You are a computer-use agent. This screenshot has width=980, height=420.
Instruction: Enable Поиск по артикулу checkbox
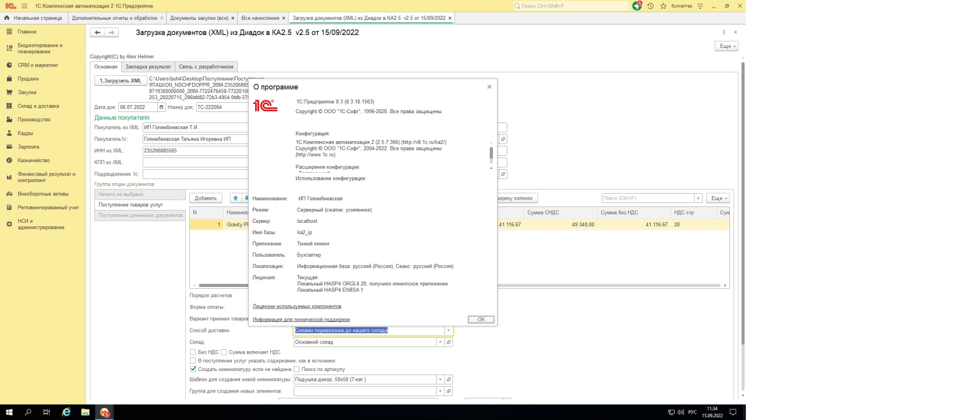point(297,369)
